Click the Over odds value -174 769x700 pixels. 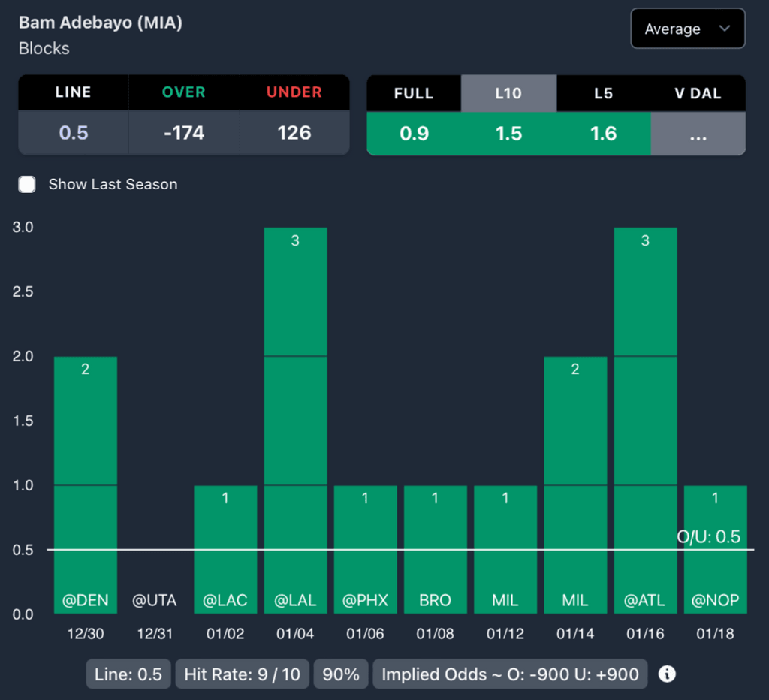(x=184, y=132)
